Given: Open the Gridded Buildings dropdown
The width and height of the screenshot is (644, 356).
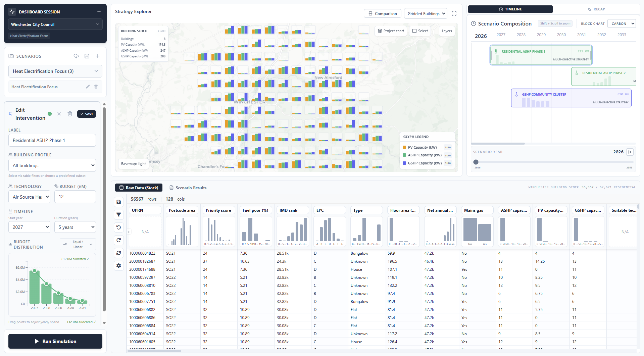Looking at the screenshot, I should click(425, 13).
